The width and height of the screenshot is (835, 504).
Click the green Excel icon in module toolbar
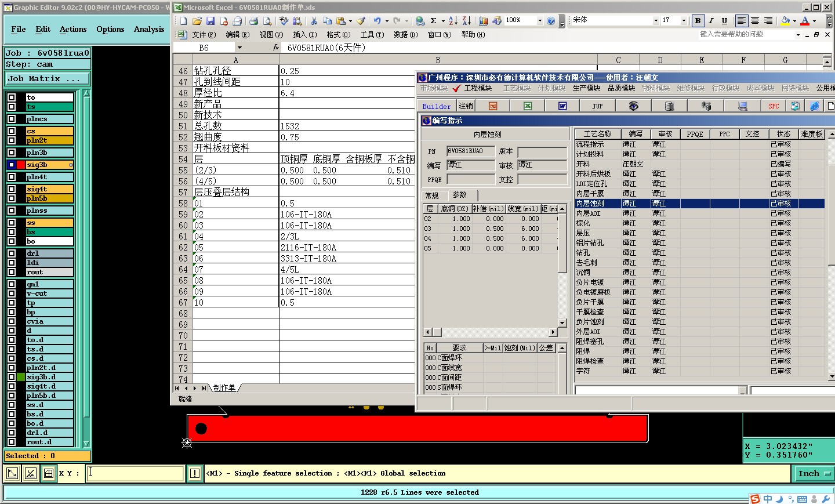pos(528,106)
